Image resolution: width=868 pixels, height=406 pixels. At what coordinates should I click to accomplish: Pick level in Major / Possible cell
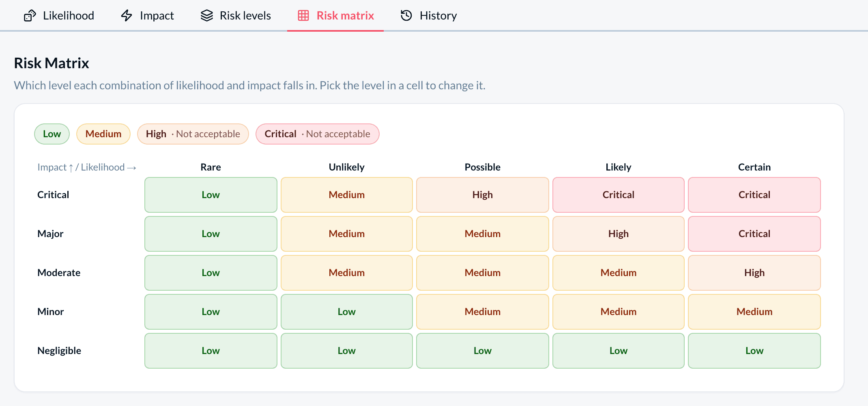(483, 234)
